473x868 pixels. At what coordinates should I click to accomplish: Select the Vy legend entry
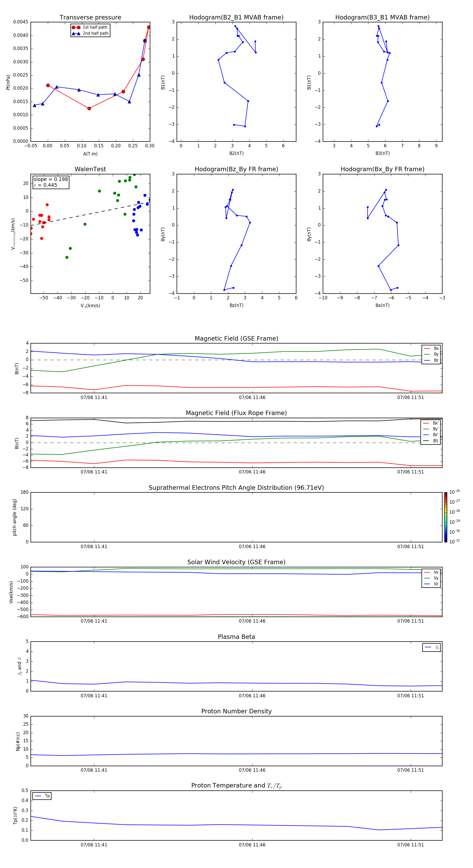point(431,578)
